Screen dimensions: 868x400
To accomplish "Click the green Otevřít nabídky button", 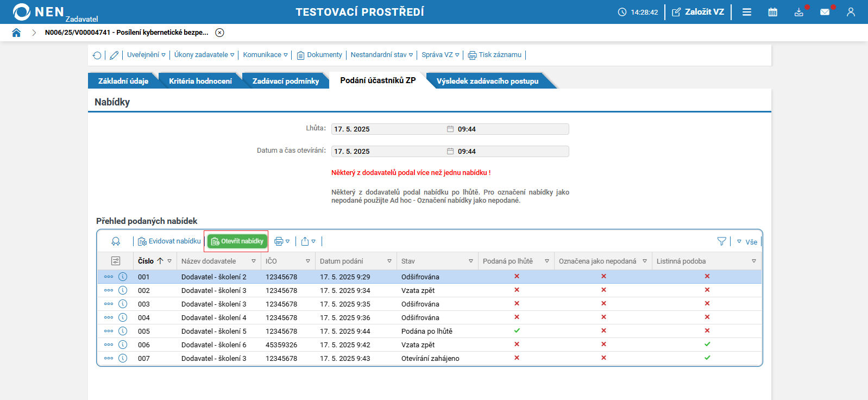I will coord(237,241).
